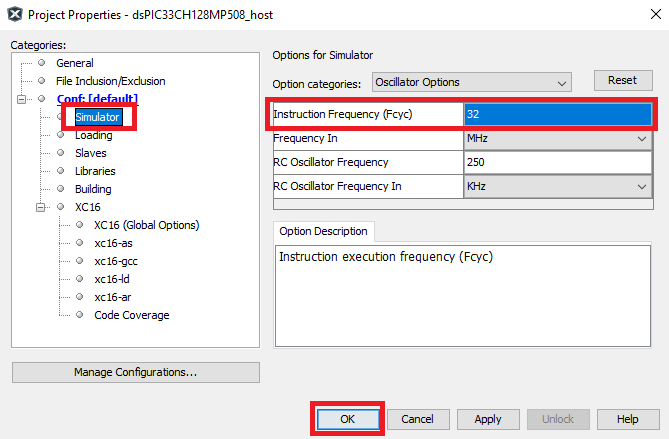Select the Frequency In label row
This screenshot has height=439, width=669.
point(368,138)
